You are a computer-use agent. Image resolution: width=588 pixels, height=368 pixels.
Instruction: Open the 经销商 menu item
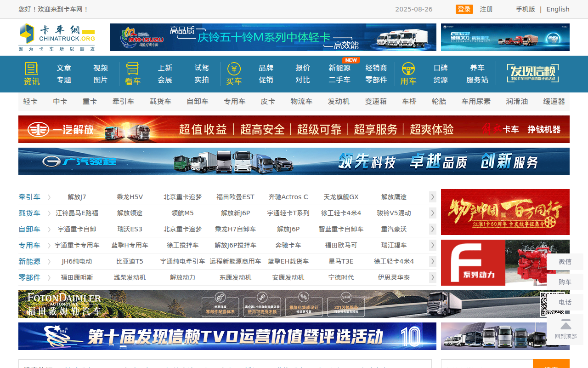coord(376,68)
